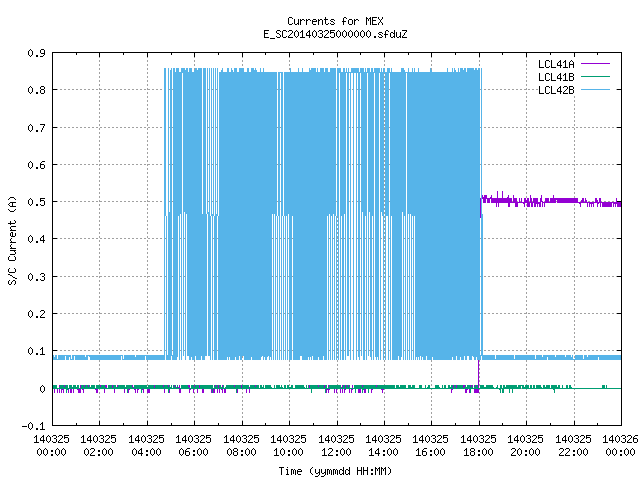Click the LCL41A legend label

pyautogui.click(x=556, y=64)
